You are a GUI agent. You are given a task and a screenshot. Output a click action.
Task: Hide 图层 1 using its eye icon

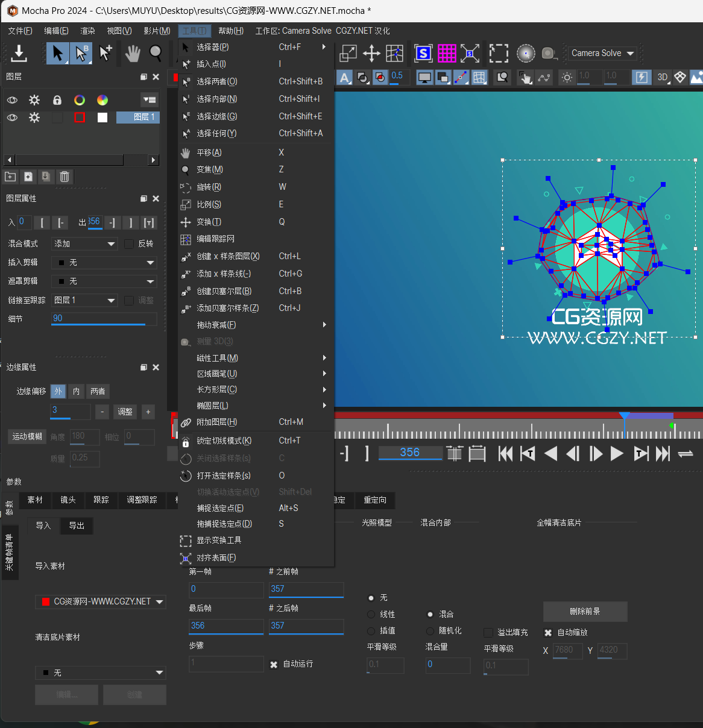(x=12, y=118)
